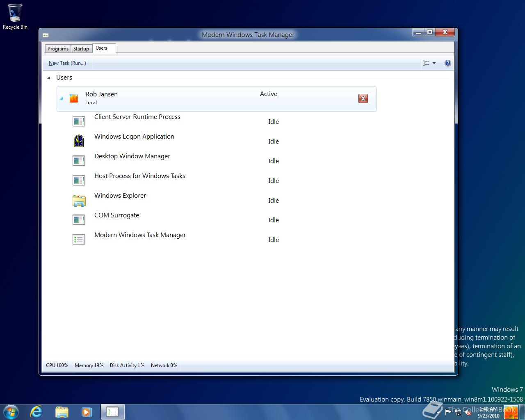
Task: Click Memory 19% in status bar
Action: click(89, 365)
